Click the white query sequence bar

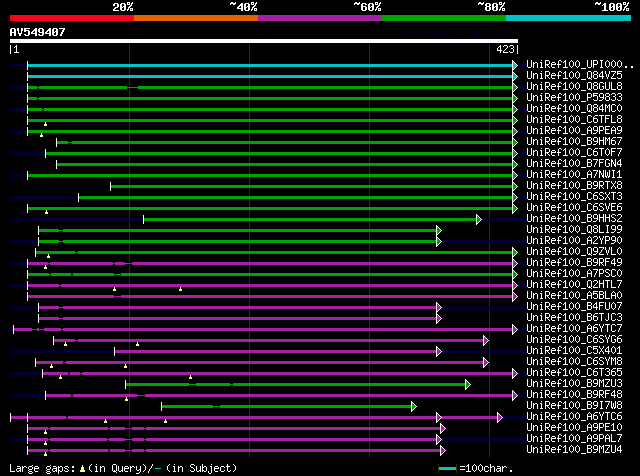coord(264,41)
